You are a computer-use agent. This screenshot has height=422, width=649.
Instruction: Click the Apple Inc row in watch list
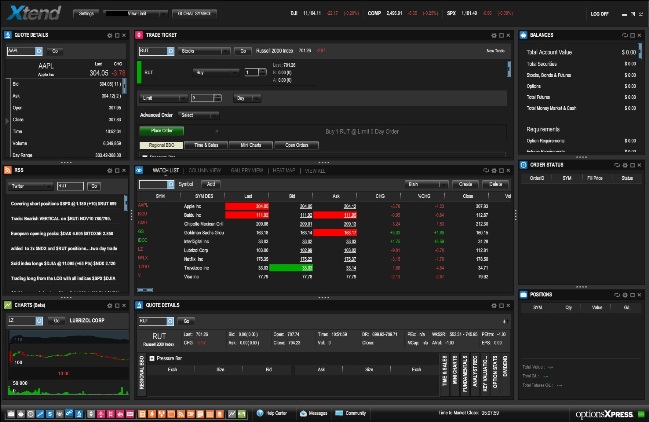point(323,206)
